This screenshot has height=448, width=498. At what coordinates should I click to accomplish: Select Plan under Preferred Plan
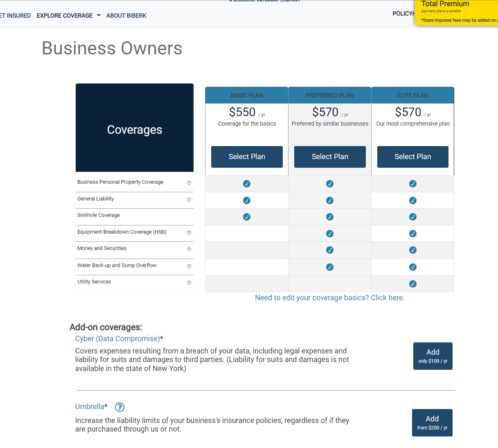(x=330, y=157)
